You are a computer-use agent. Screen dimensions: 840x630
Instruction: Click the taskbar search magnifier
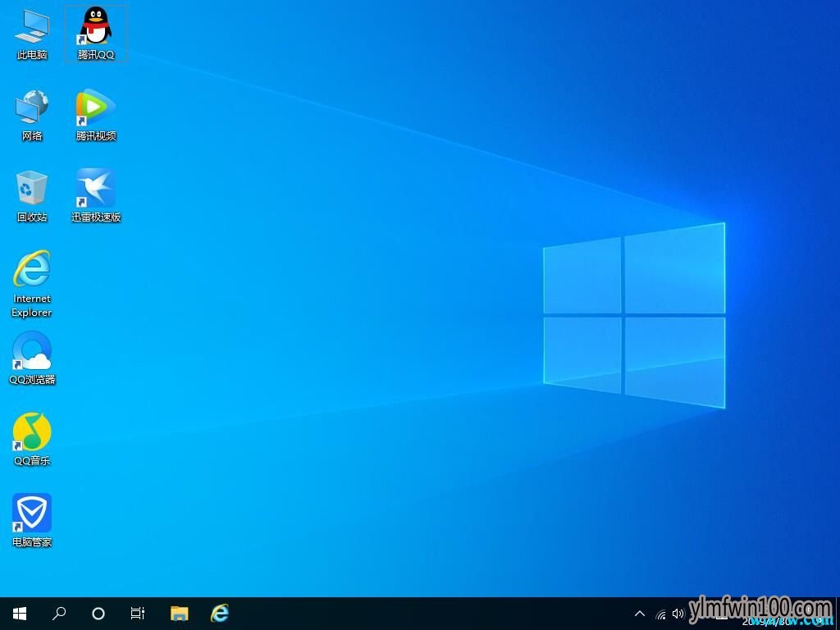pyautogui.click(x=59, y=614)
